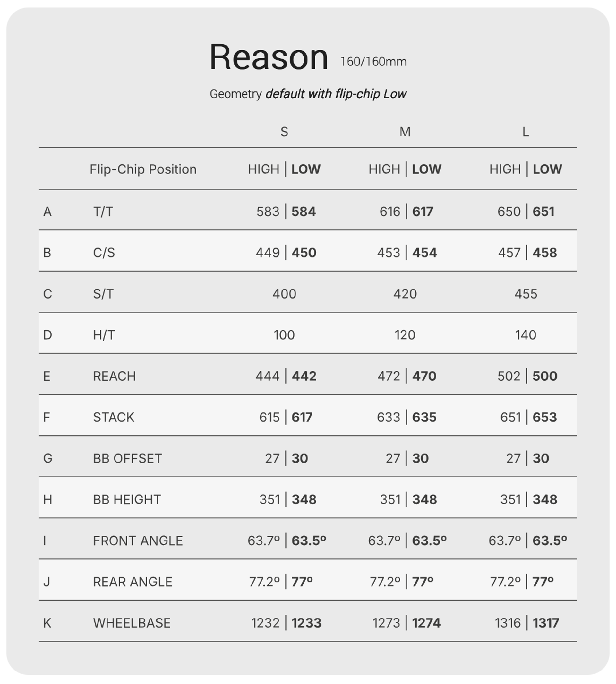Click the Reason title heading
616x684 pixels.
(269, 57)
